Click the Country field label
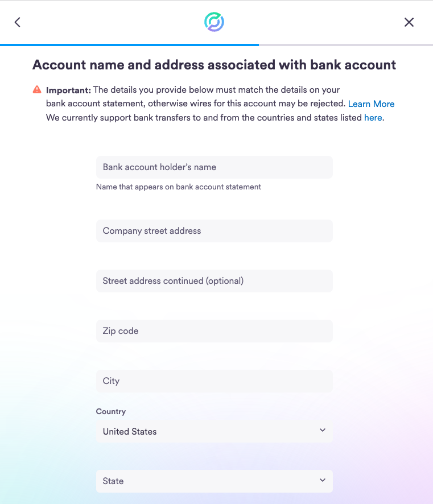Viewport: 433px width, 504px height. (111, 411)
